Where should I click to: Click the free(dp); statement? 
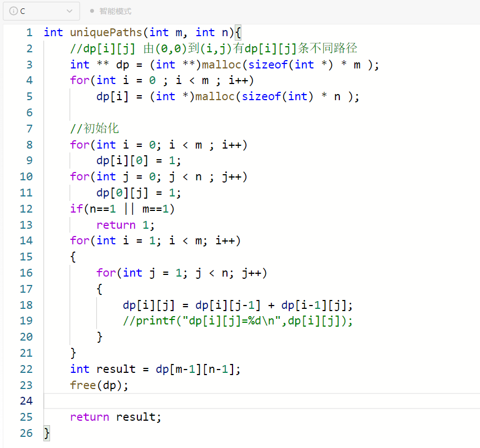pyautogui.click(x=99, y=385)
